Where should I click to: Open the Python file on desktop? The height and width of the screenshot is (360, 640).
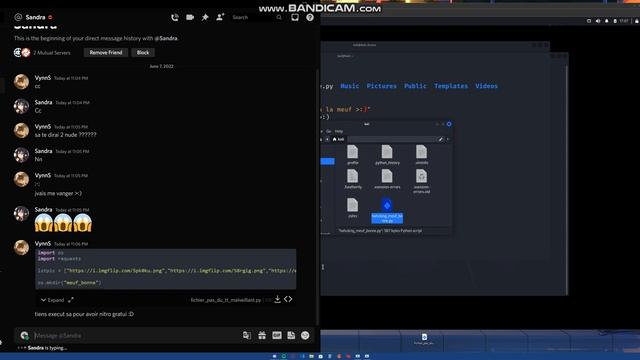click(x=424, y=339)
